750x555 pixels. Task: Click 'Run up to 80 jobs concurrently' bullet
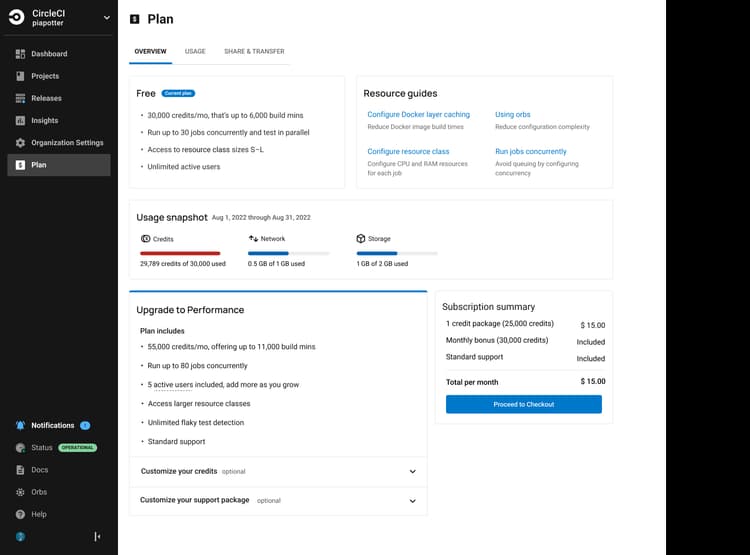tap(198, 366)
